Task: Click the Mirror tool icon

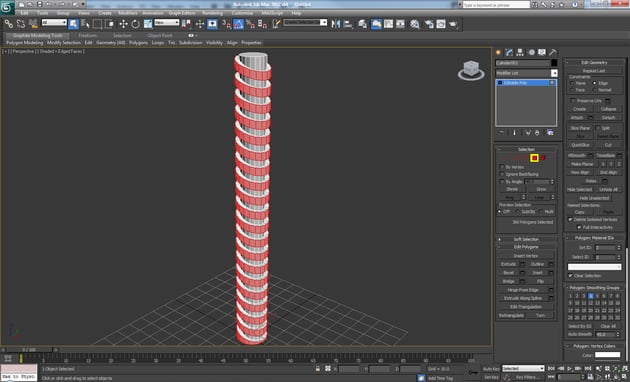Action: 335,24
